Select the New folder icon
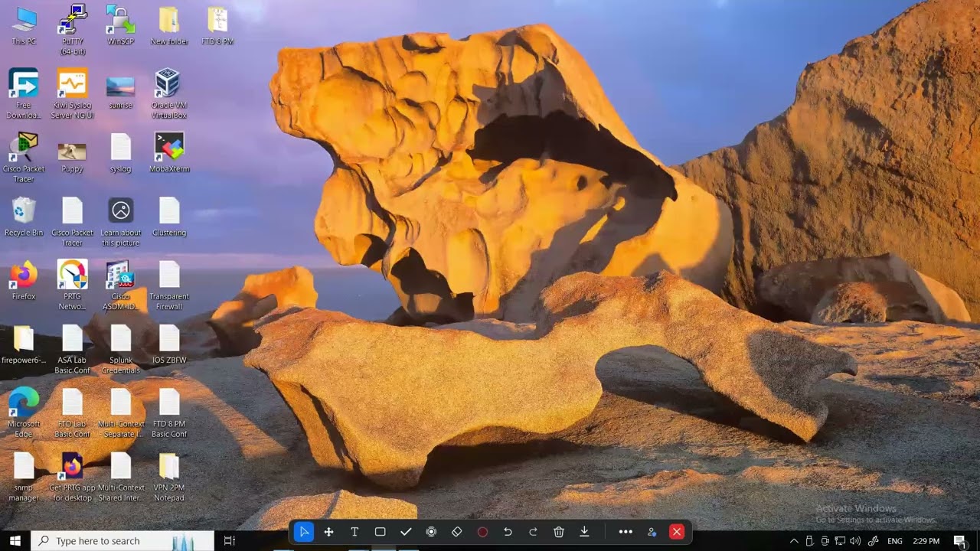 point(169,26)
